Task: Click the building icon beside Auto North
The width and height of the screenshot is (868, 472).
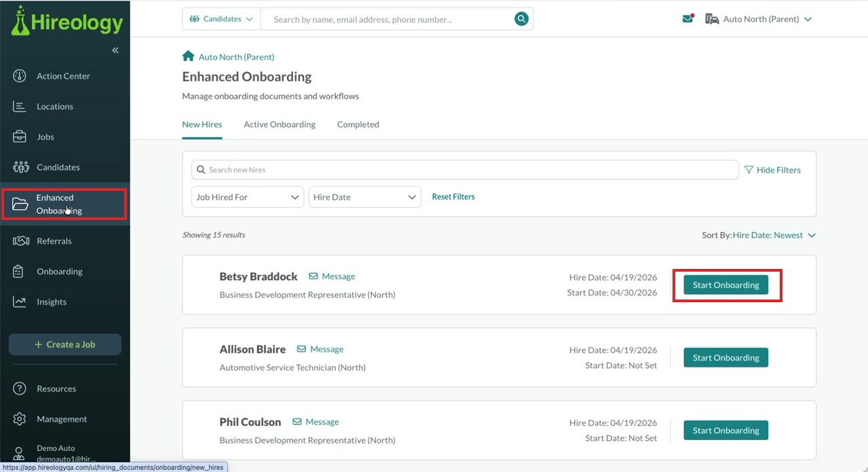Action: pyautogui.click(x=712, y=19)
